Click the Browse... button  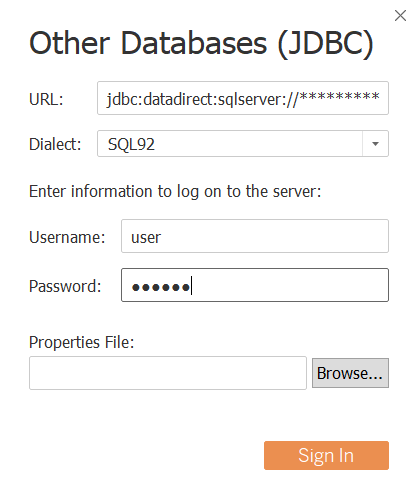(x=350, y=373)
